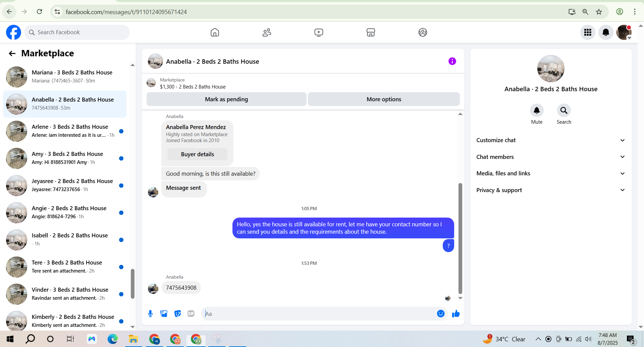
Task: Open the Chrome three-dot menu
Action: click(635, 12)
